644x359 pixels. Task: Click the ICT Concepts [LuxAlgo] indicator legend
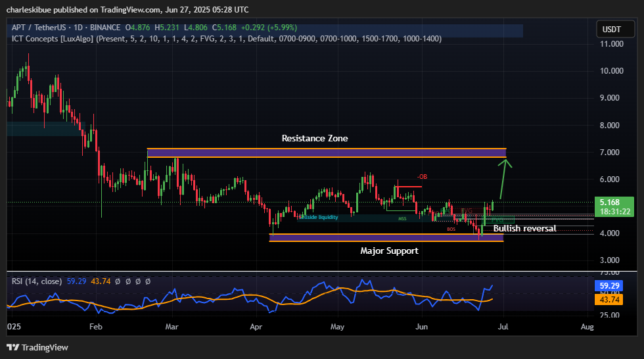[x=226, y=39]
